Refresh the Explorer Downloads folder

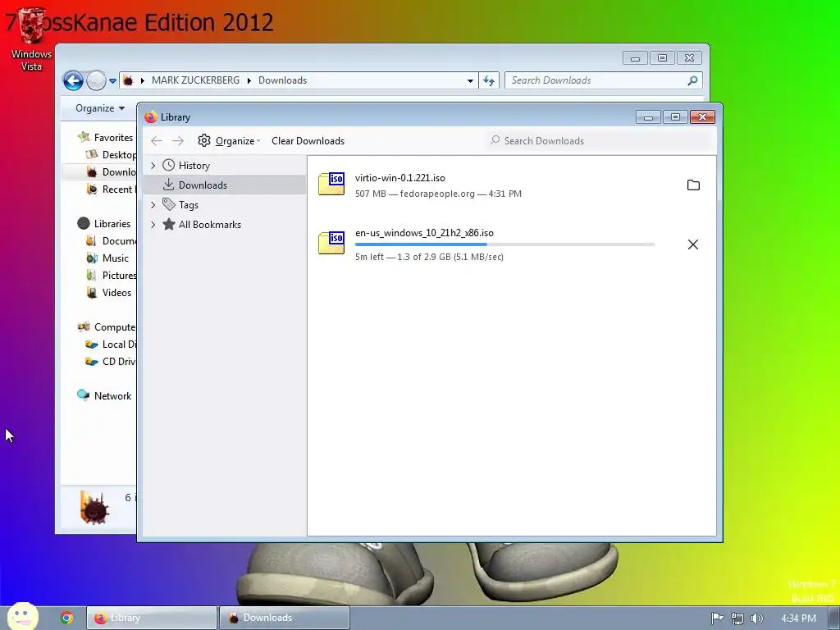(489, 81)
